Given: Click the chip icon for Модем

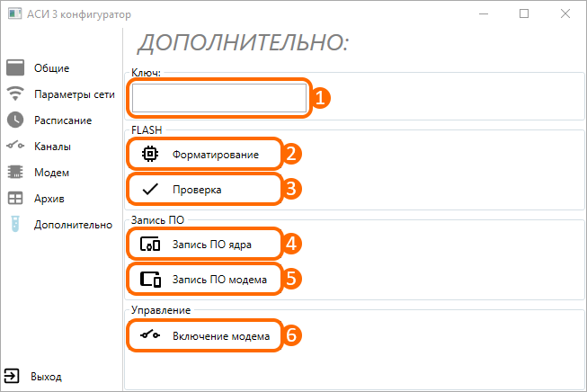Looking at the screenshot, I should (x=15, y=172).
